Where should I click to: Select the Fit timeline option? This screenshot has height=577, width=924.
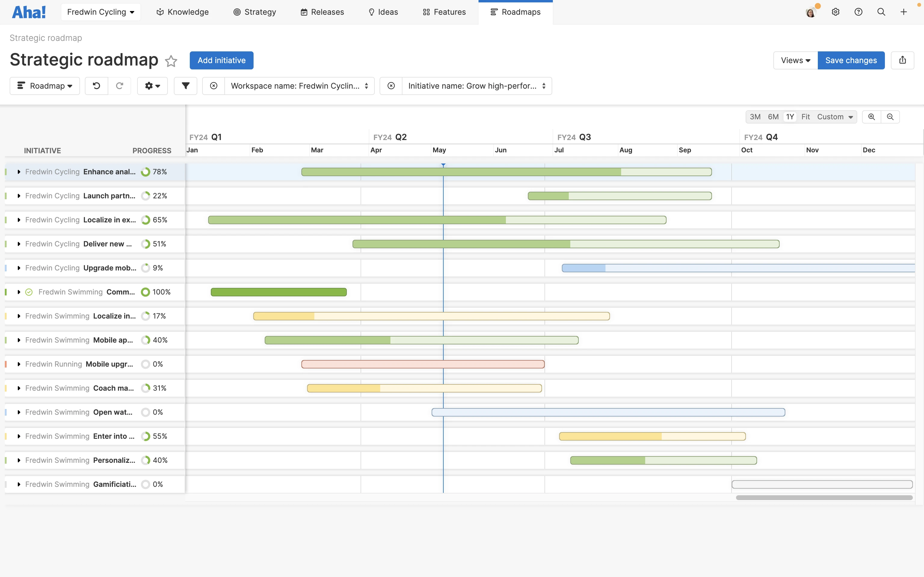[x=805, y=117]
